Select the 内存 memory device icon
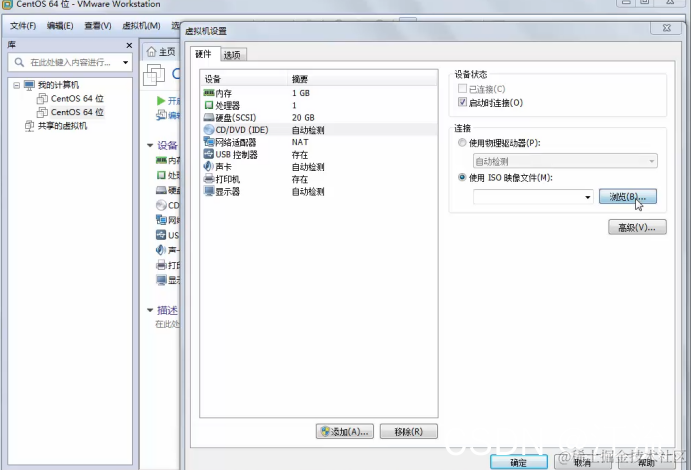The height and width of the screenshot is (470, 692). click(x=209, y=93)
